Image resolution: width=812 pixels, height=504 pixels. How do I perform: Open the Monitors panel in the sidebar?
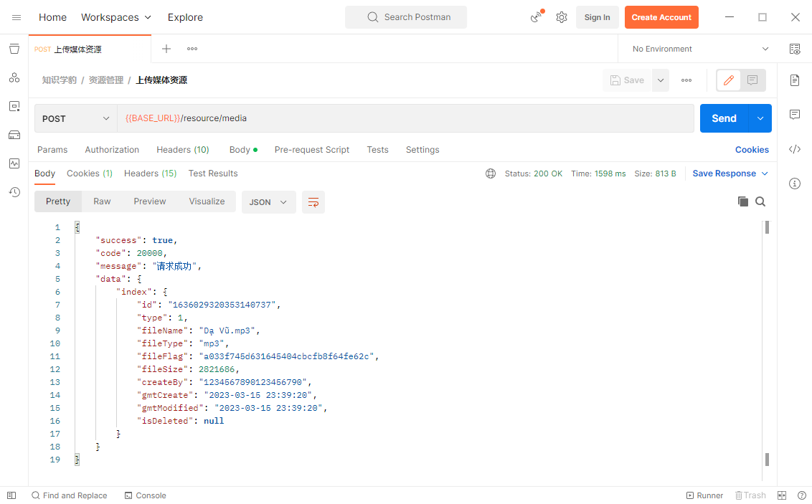pos(14,163)
